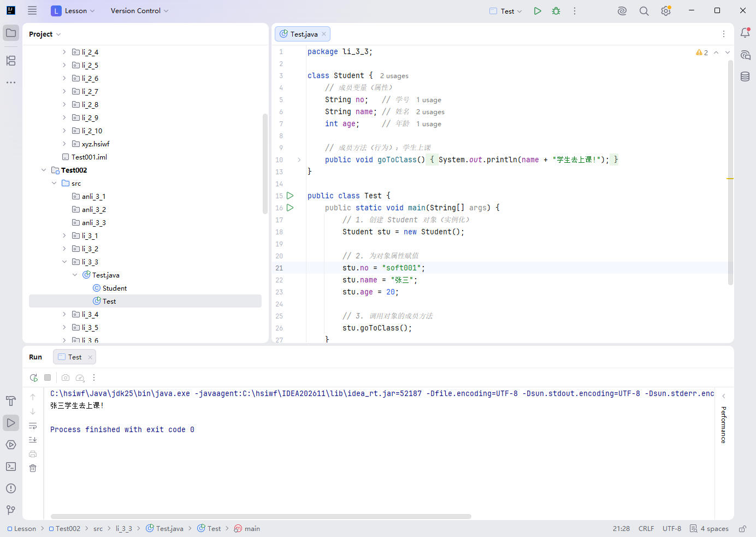Open the main hamburger menu
This screenshot has width=756, height=537.
(32, 10)
